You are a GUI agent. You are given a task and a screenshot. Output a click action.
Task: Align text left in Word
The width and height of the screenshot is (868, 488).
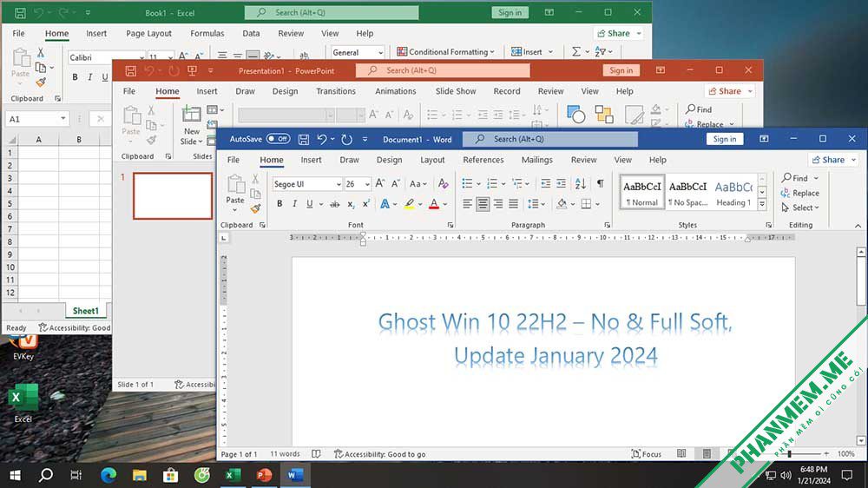(467, 204)
